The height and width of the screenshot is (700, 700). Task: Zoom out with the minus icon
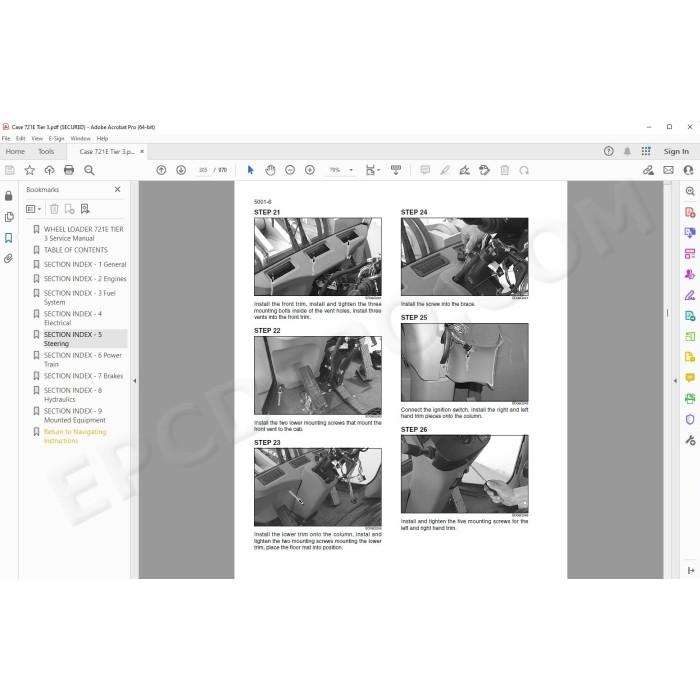(290, 170)
